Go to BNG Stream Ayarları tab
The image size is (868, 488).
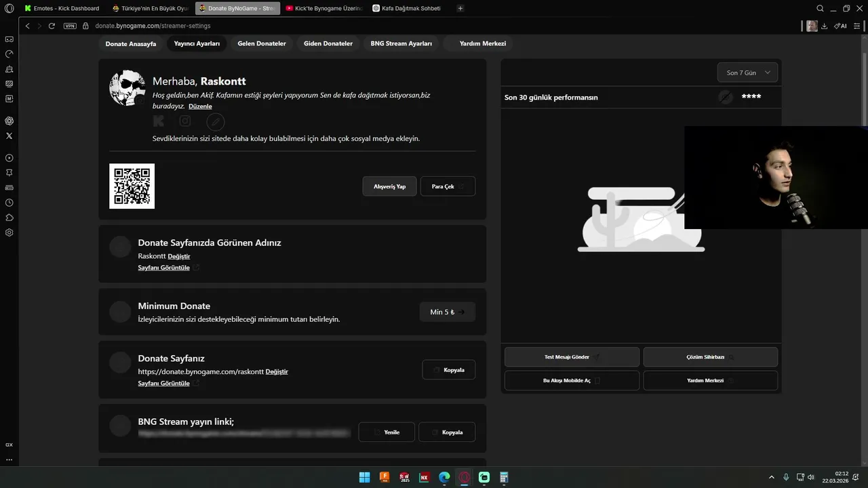point(401,43)
